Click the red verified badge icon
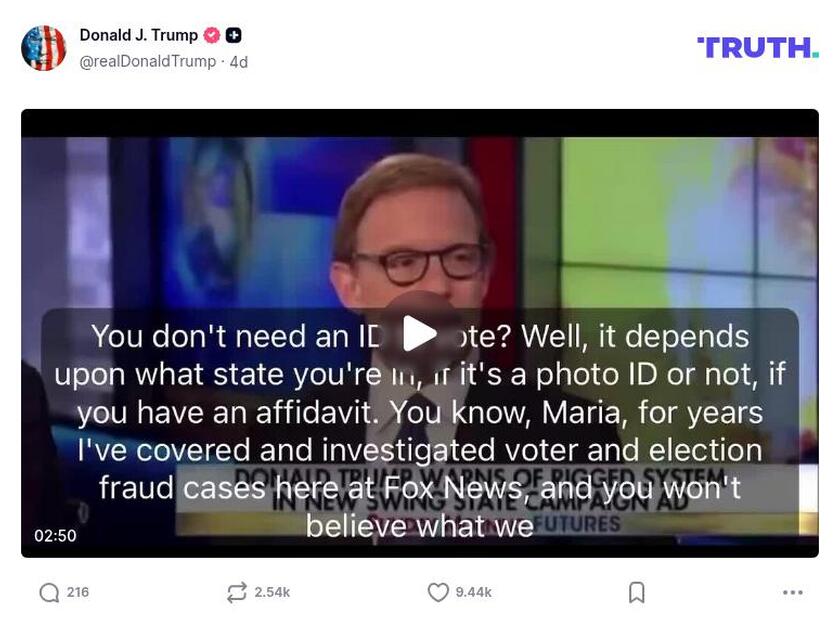Screen dimensions: 840x632 point(212,35)
